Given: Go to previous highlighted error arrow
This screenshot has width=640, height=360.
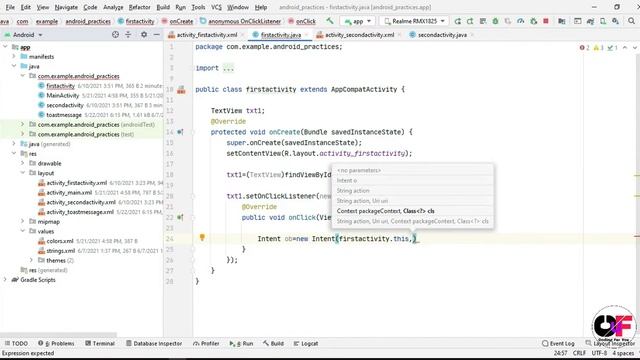Looking at the screenshot, I should (x=625, y=48).
